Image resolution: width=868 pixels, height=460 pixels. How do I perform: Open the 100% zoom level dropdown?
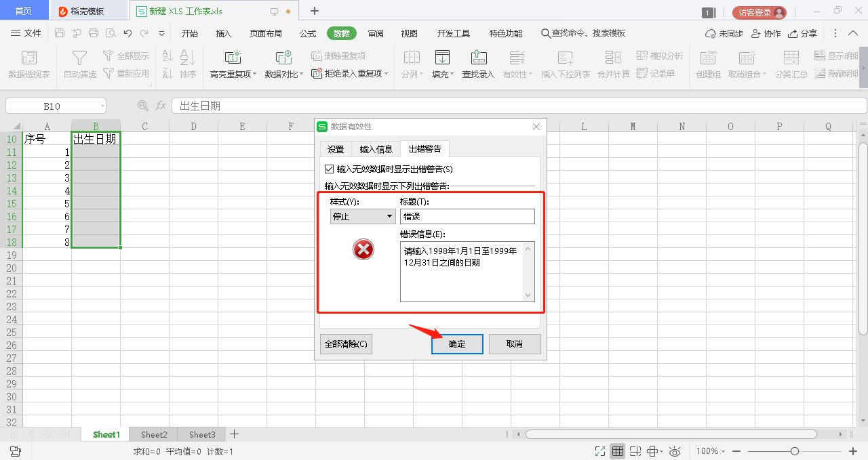pyautogui.click(x=711, y=451)
